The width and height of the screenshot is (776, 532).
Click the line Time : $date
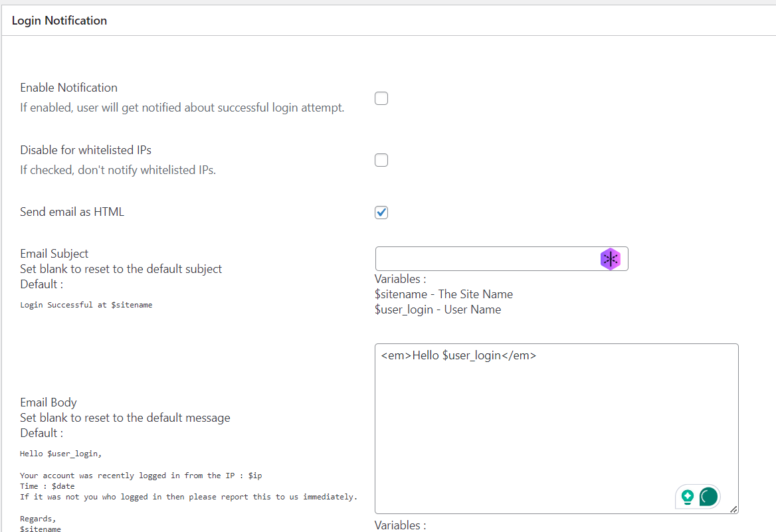pos(48,486)
